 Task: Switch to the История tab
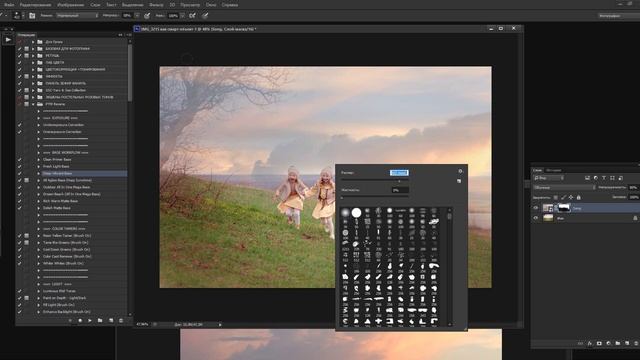pos(554,170)
